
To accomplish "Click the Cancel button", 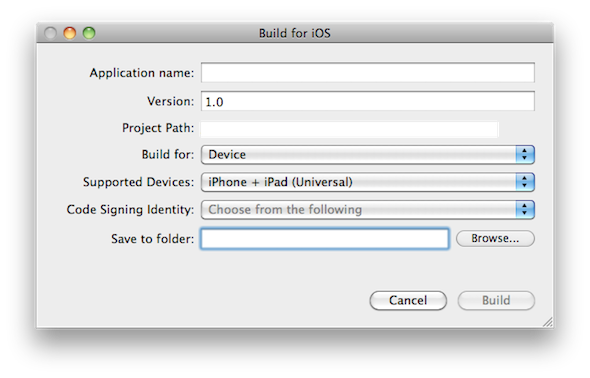I will (x=408, y=301).
